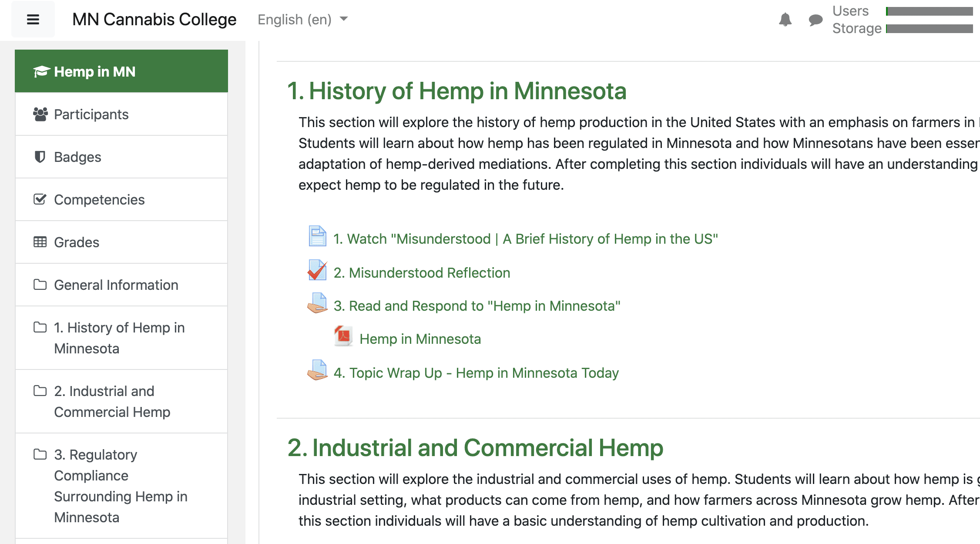The width and height of the screenshot is (980, 544).
Task: Open Participants in the sidebar
Action: coord(91,114)
